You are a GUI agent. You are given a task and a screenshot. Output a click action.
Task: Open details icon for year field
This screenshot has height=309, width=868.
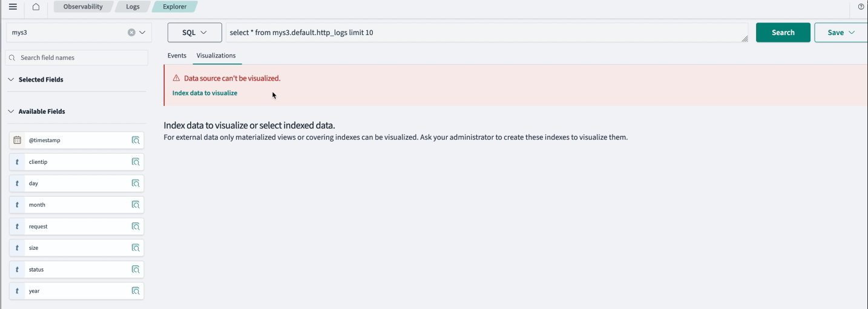pos(136,291)
